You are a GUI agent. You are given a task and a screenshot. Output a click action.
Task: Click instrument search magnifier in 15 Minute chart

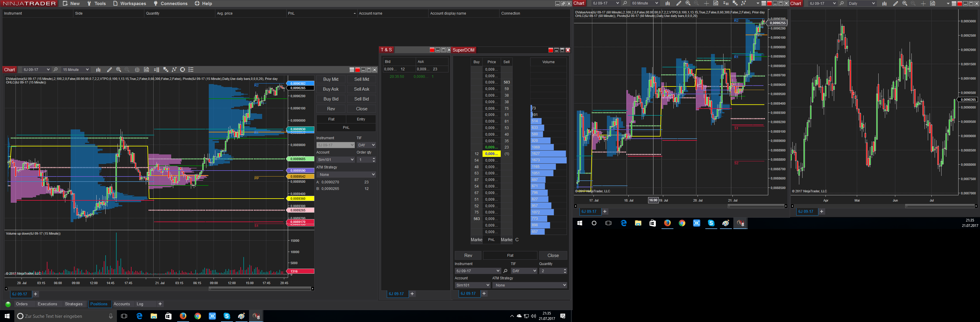coord(55,69)
